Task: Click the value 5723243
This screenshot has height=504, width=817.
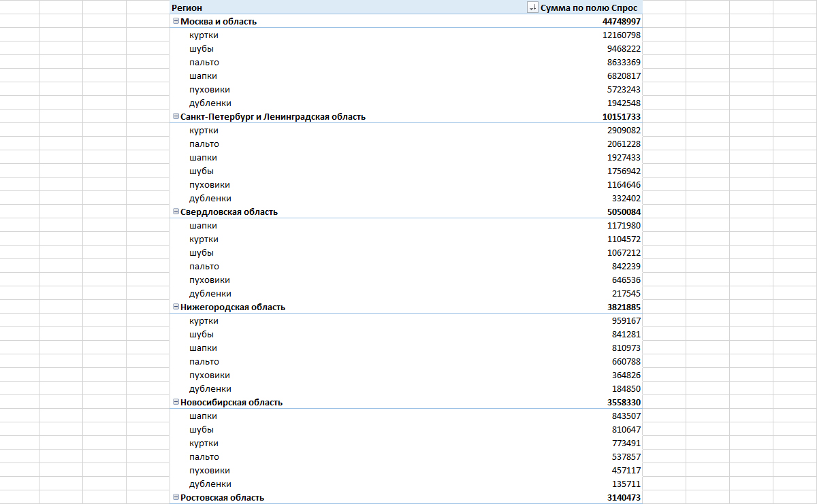Action: (x=624, y=89)
